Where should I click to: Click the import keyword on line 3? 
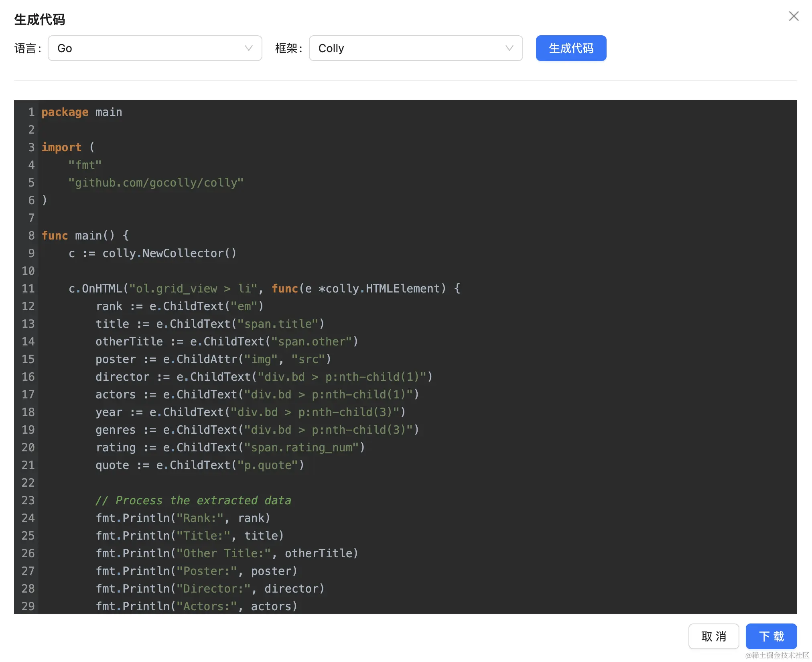[61, 148]
